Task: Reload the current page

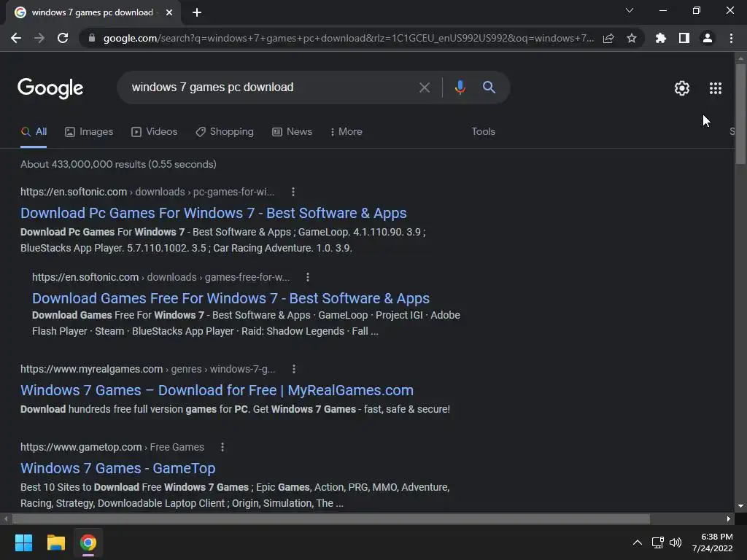Action: [x=63, y=38]
